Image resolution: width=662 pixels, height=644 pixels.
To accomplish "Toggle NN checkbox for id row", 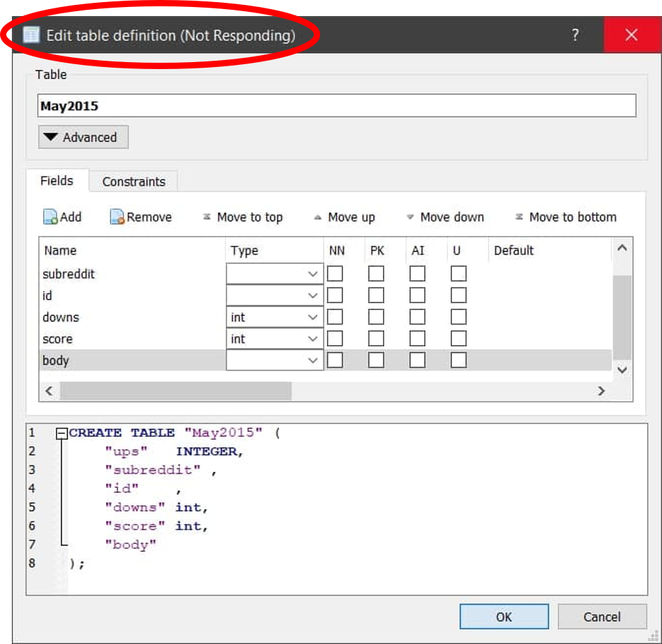I will (x=335, y=295).
